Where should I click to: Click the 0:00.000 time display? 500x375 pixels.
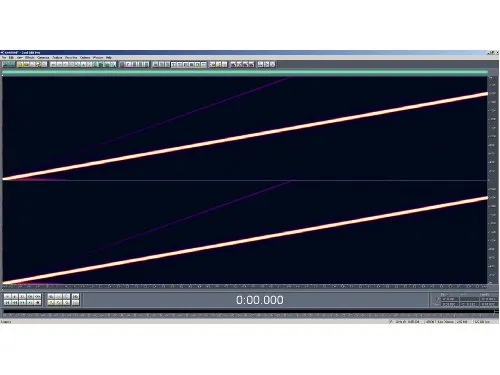[260, 300]
